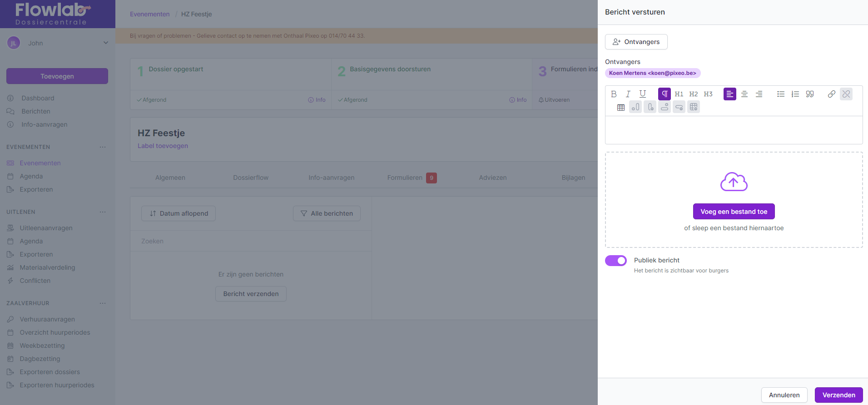
Task: Click the underline formatting icon
Action: 643,94
